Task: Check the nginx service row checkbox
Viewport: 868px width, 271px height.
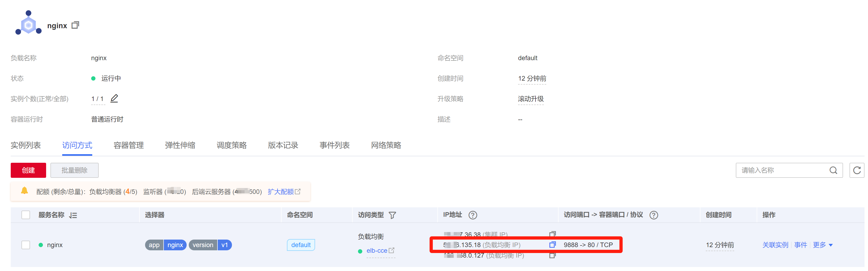Action: [x=26, y=245]
